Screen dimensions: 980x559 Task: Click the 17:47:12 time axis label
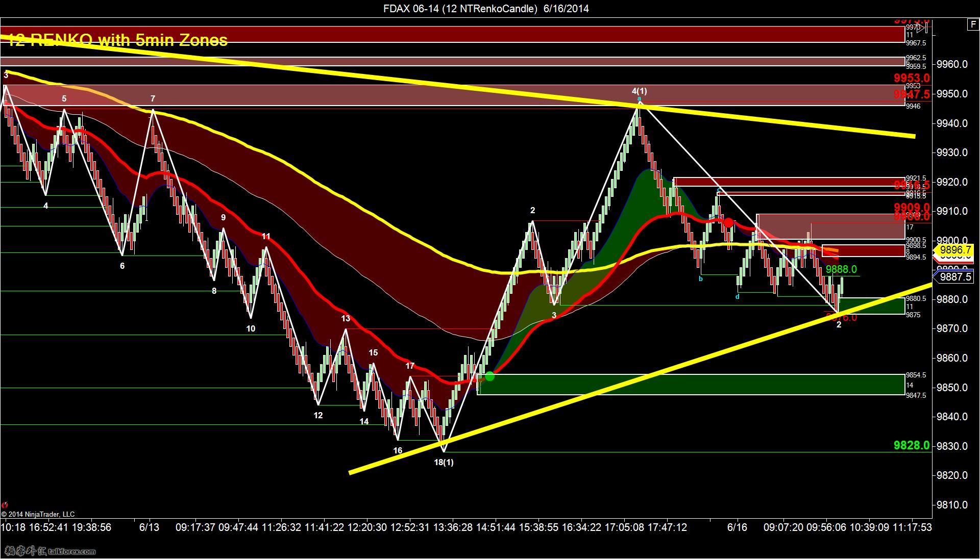pyautogui.click(x=667, y=527)
